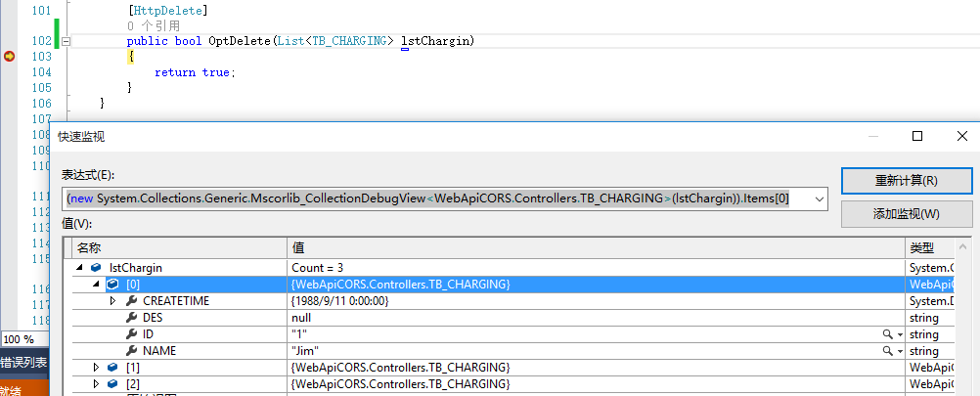980x396 pixels.
Task: Close the 快速监视 dialog
Action: point(962,136)
